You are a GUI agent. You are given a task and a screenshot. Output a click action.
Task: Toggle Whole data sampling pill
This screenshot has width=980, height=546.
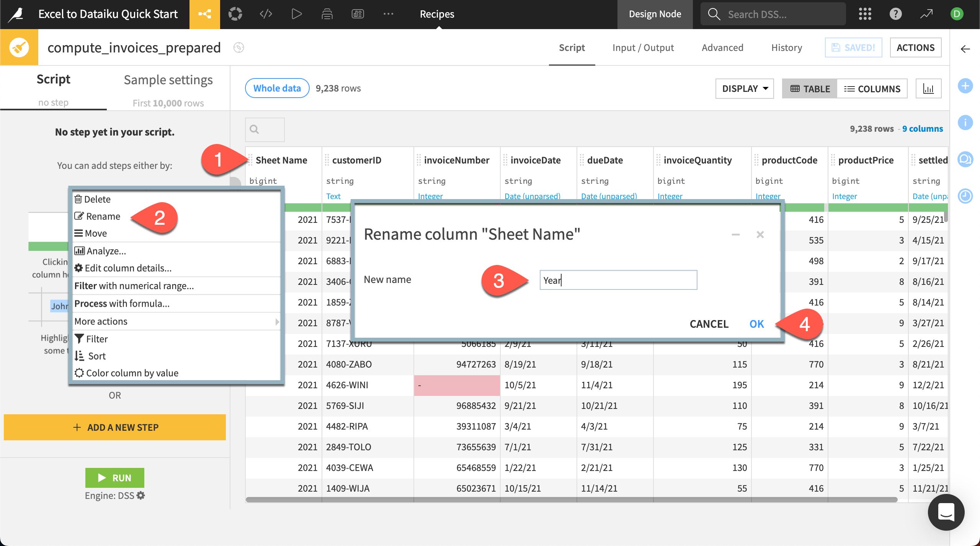277,88
